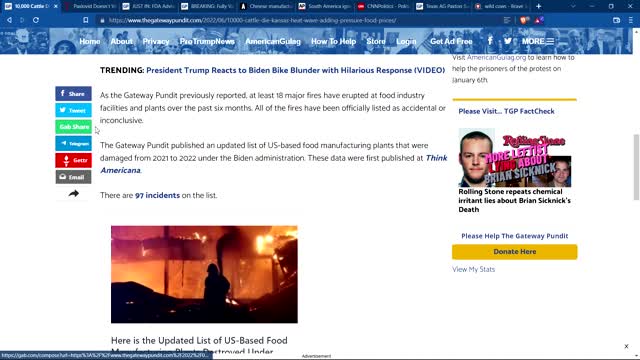Switch to the wild cows Brave search tab
The width and height of the screenshot is (640, 360).
(x=501, y=6)
